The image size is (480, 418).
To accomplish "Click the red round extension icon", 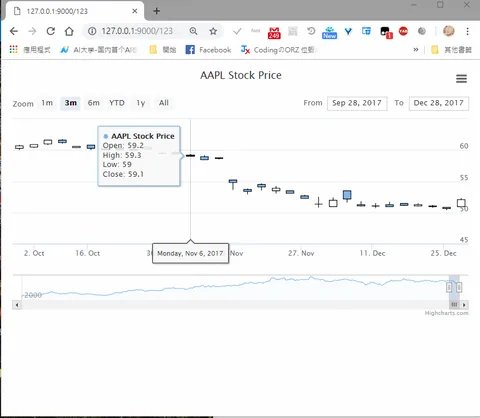I will coord(403,31).
